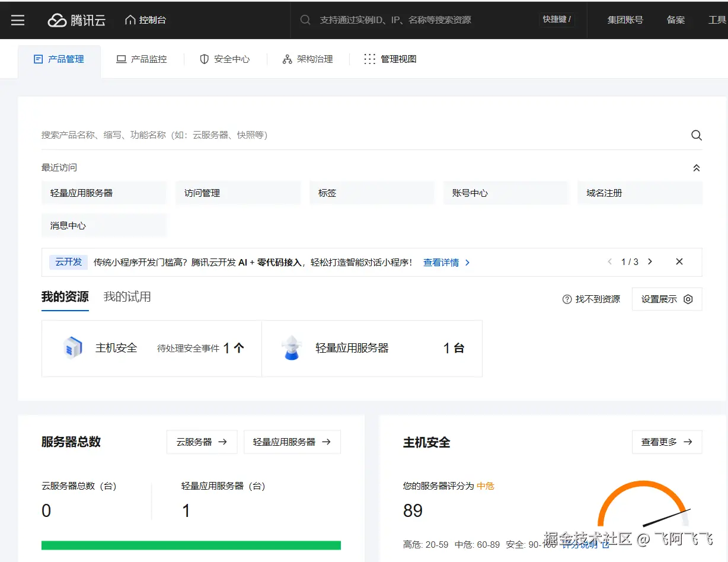
Task: Open 集团账号 menu
Action: click(x=625, y=20)
